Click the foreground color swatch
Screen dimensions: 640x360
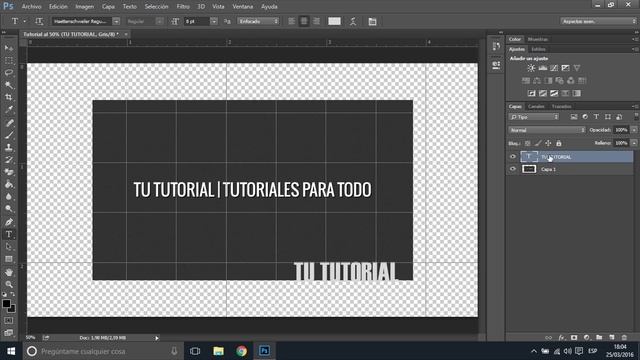pos(6,304)
